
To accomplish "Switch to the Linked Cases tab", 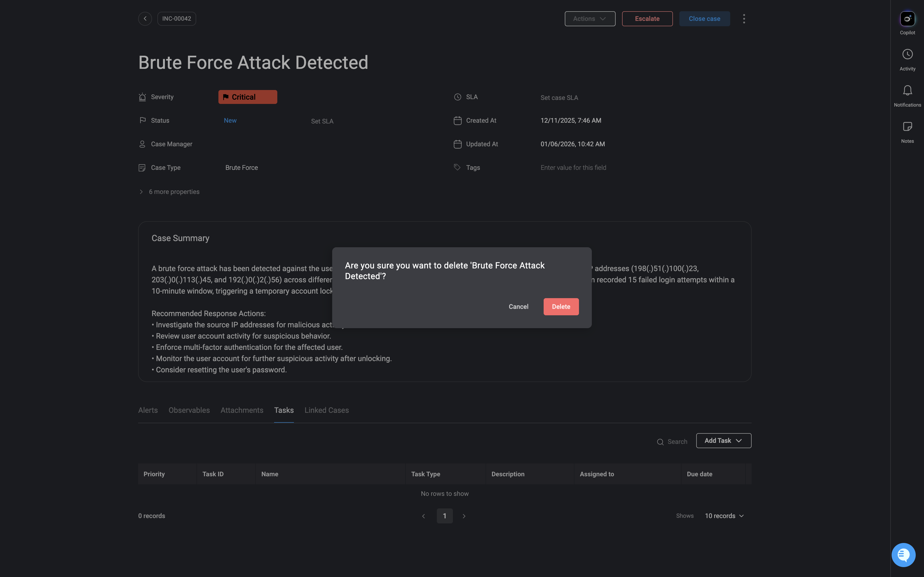I will pos(327,410).
